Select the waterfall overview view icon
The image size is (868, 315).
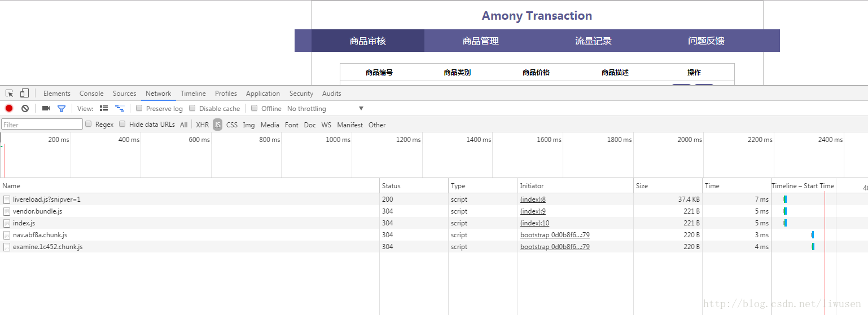point(119,108)
